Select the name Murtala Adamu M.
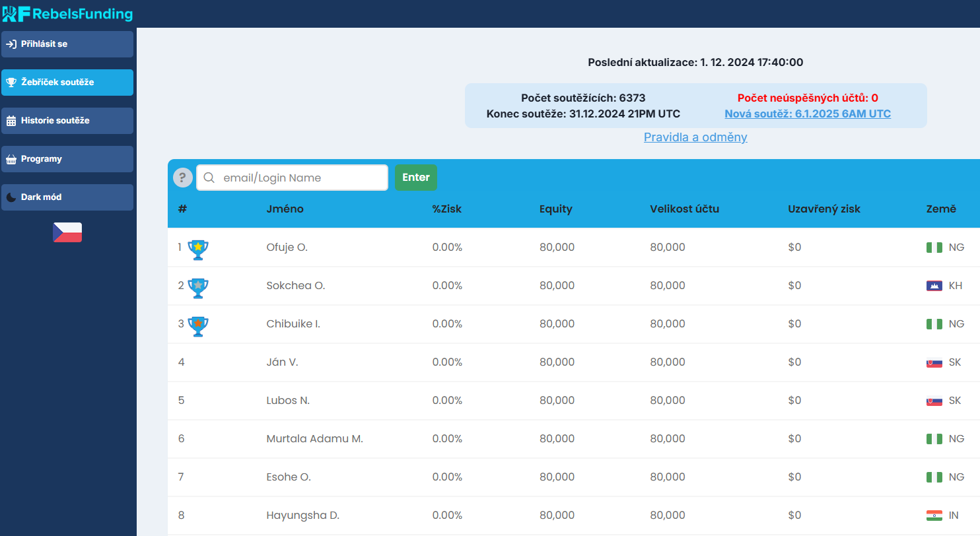Screen dimensions: 980x536 315,439
